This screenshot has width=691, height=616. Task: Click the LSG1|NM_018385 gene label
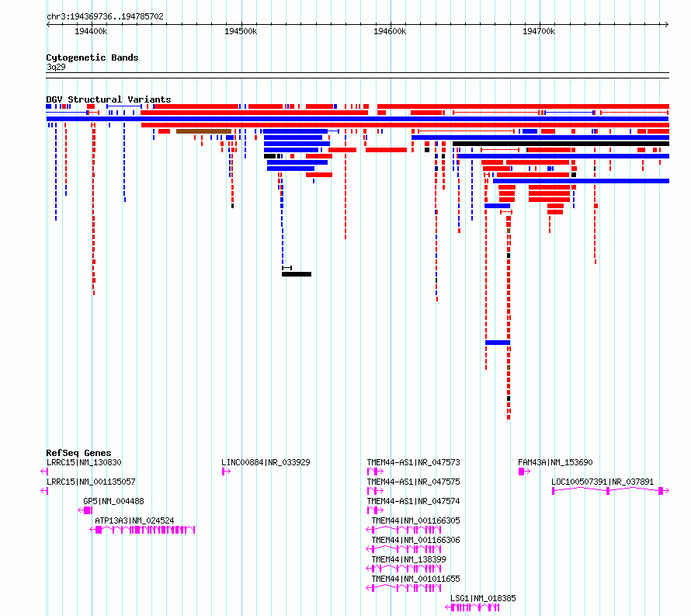point(483,598)
